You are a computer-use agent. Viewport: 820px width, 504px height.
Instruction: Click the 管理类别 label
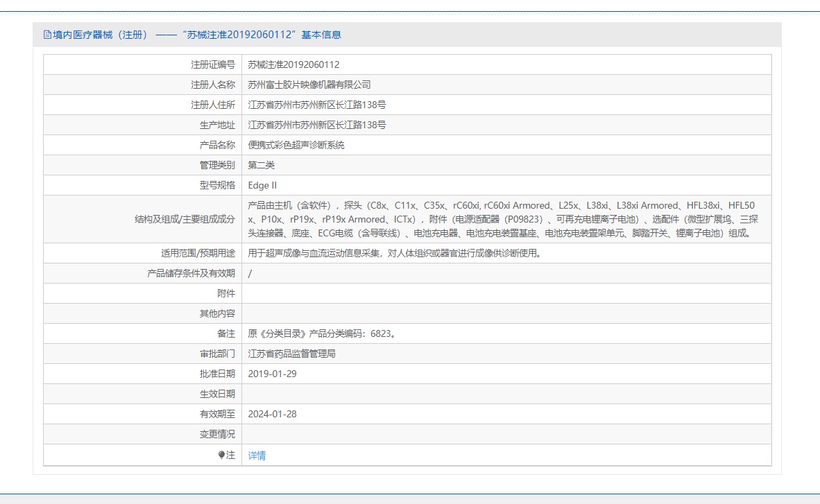(218, 165)
